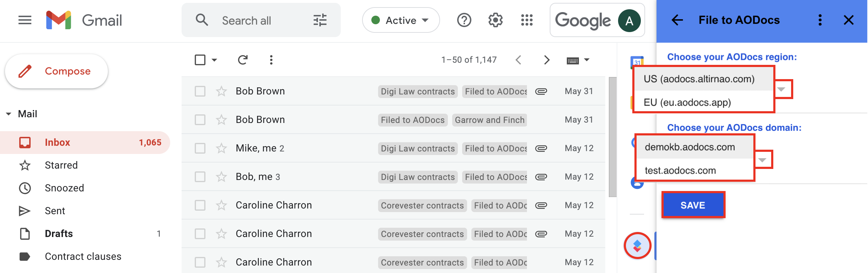Click the Search all input field
Screen dimensions: 868x273
261,21
